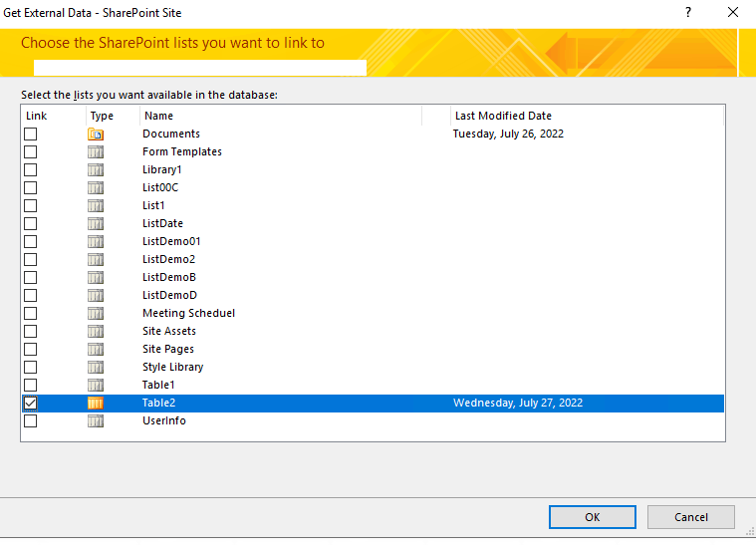Click the List1 list type icon

coord(96,205)
